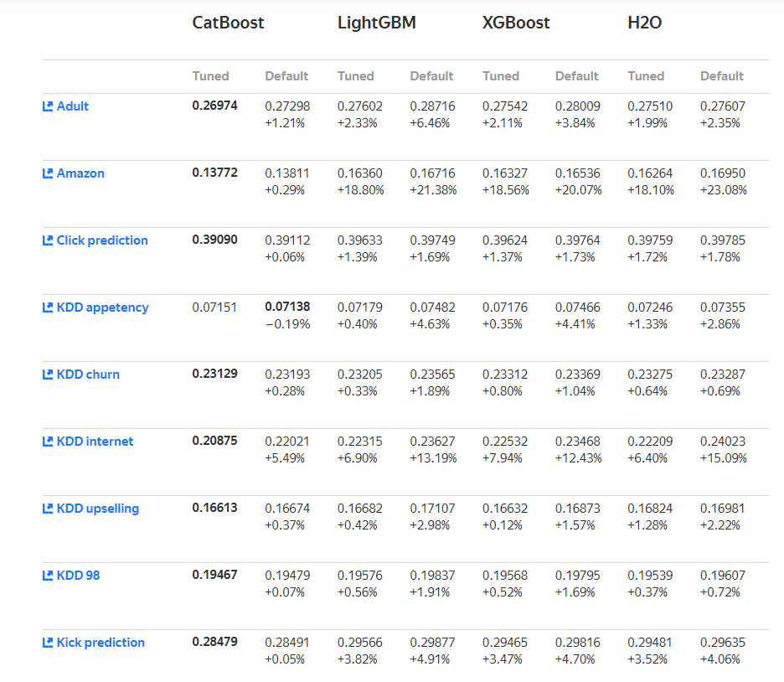Click the link icon beside KDD internet
The width and height of the screenshot is (784, 682).
point(48,442)
